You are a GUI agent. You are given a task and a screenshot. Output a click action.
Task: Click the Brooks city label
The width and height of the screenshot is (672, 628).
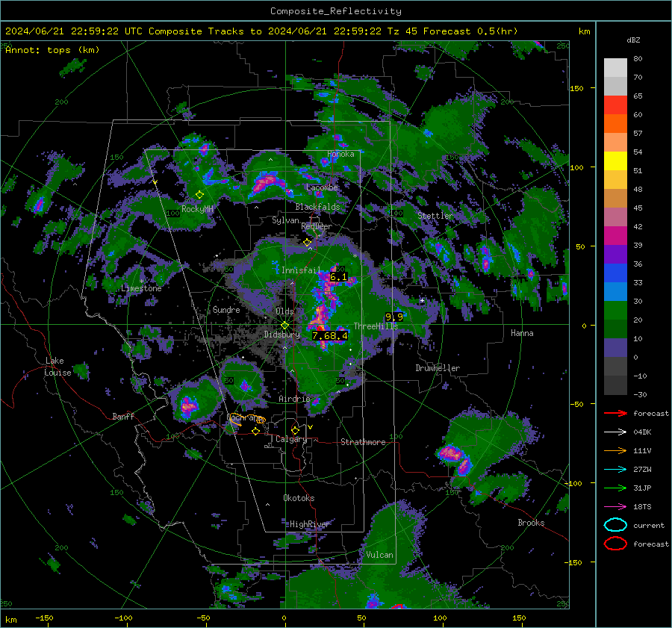pos(531,523)
